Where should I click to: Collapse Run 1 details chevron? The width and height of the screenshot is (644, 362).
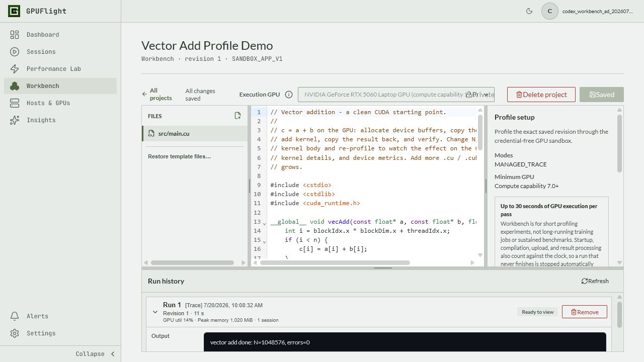[155, 312]
